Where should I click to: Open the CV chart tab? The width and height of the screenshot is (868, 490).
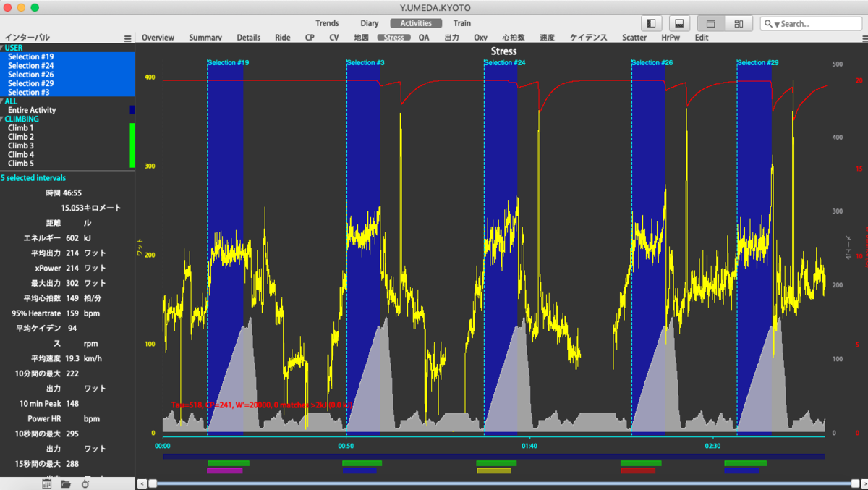333,38
